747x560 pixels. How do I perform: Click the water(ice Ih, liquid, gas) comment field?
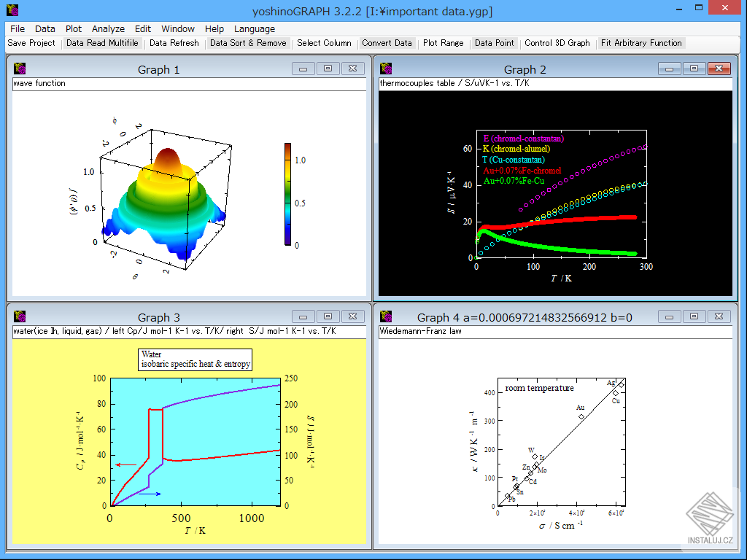tap(189, 332)
